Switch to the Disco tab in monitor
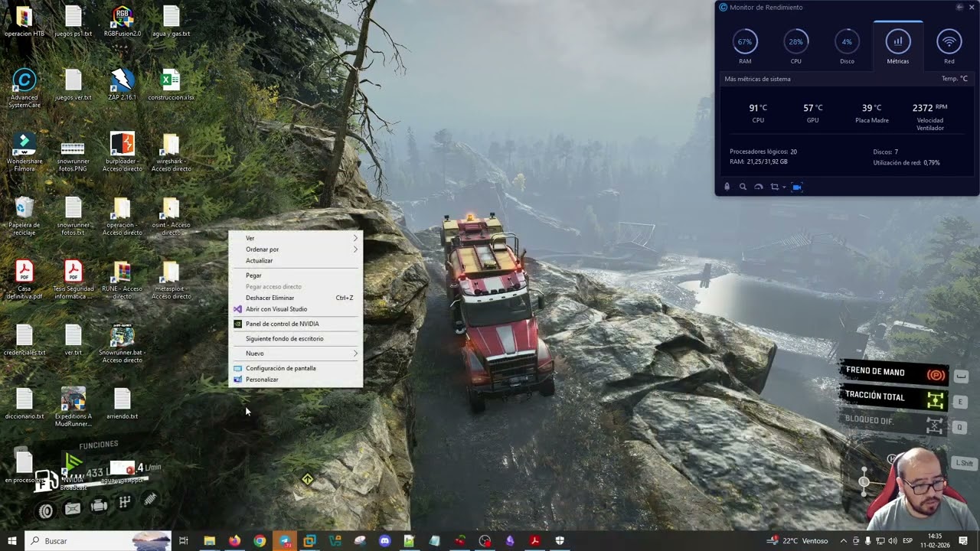Image resolution: width=980 pixels, height=551 pixels. pos(847,46)
